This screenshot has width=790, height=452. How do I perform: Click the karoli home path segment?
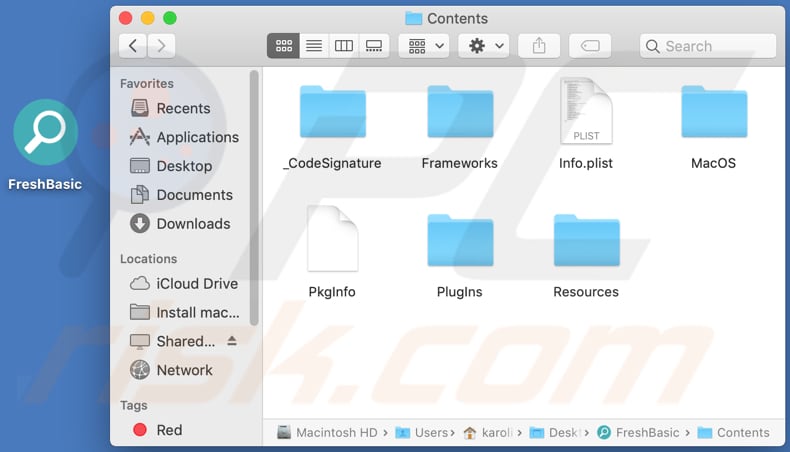point(488,432)
